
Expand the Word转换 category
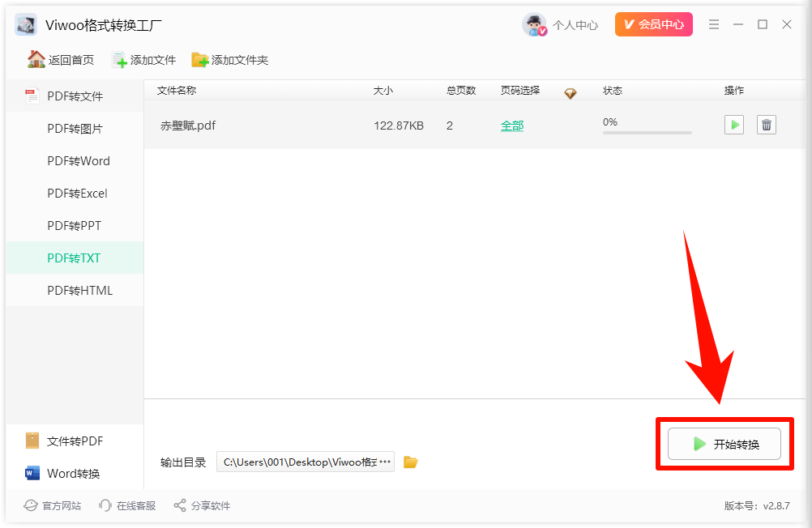73,473
